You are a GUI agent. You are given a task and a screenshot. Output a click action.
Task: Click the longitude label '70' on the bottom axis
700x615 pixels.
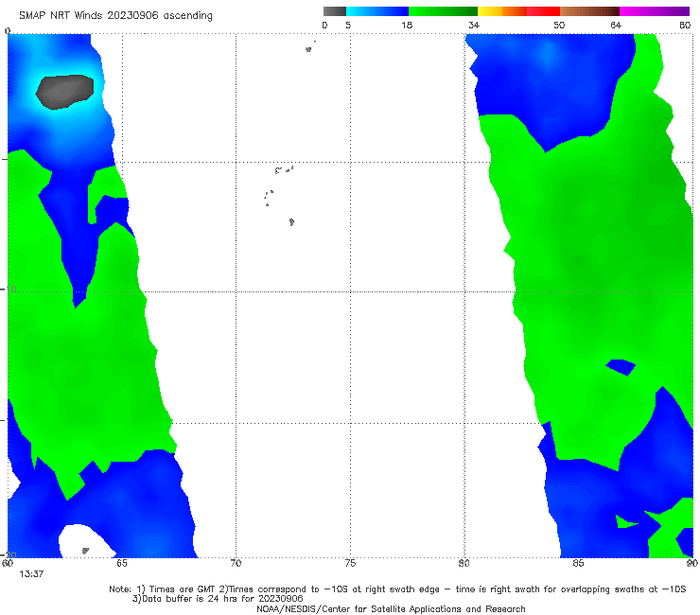236,563
